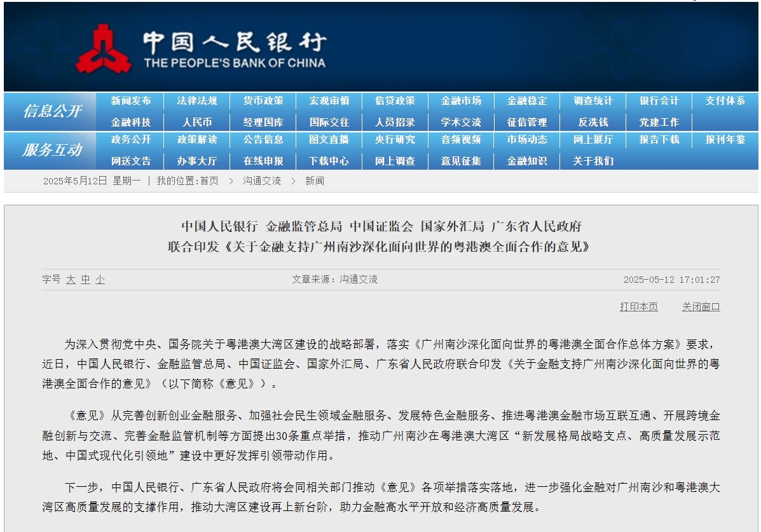Set font size to 大

(71, 280)
